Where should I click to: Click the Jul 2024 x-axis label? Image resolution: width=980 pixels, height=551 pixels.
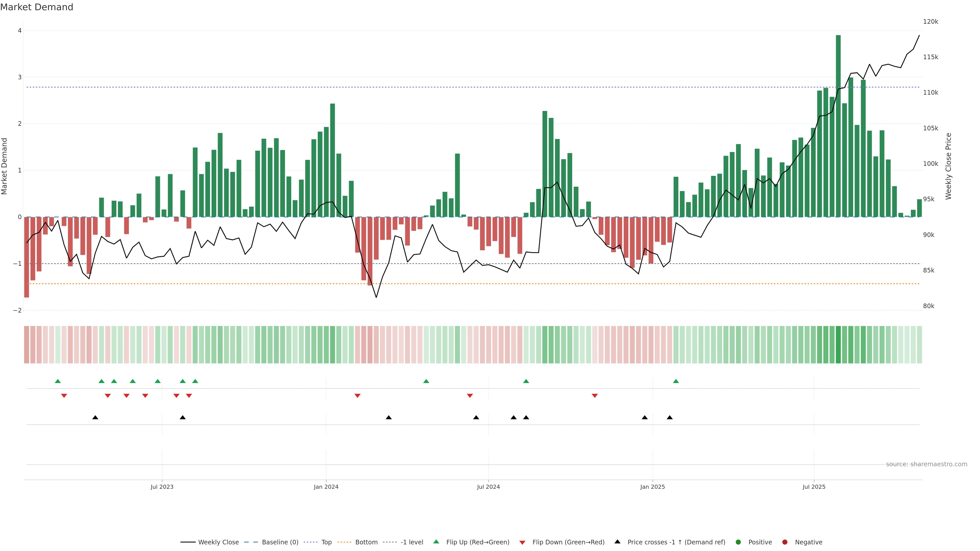click(x=488, y=487)
